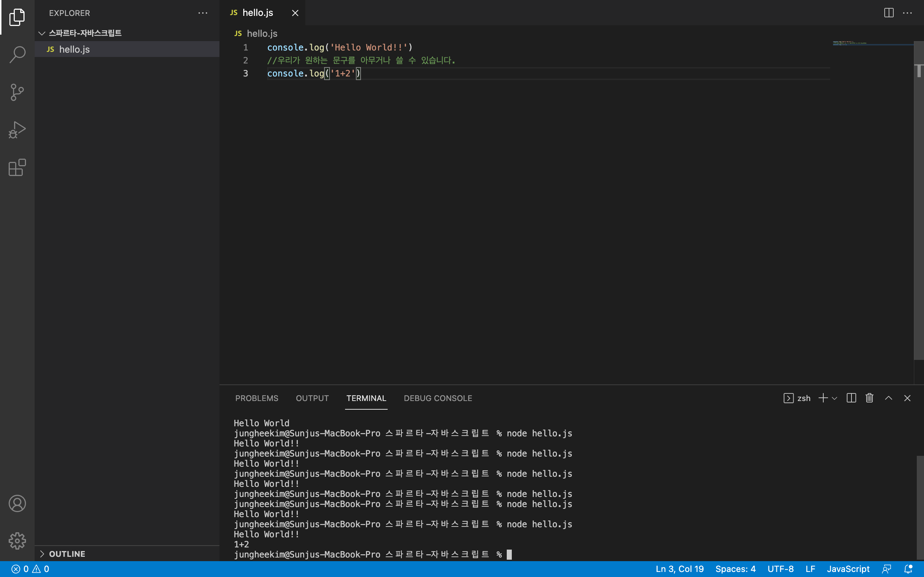Viewport: 924px width, 577px height.
Task: Switch to the DEBUG CONSOLE tab
Action: (x=437, y=398)
